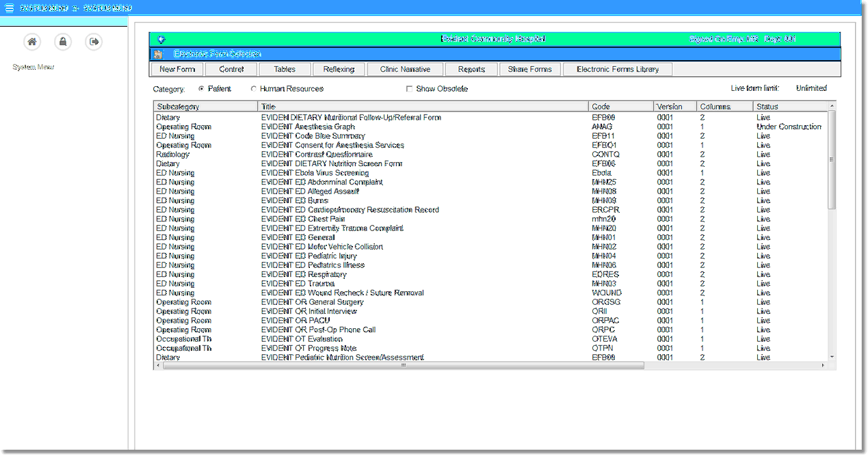This screenshot has height=456, width=868.
Task: Select EVIDENT OT Evaluation row
Action: click(x=490, y=339)
